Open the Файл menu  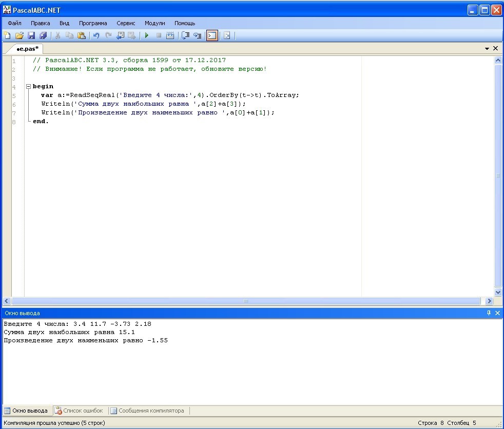point(14,23)
